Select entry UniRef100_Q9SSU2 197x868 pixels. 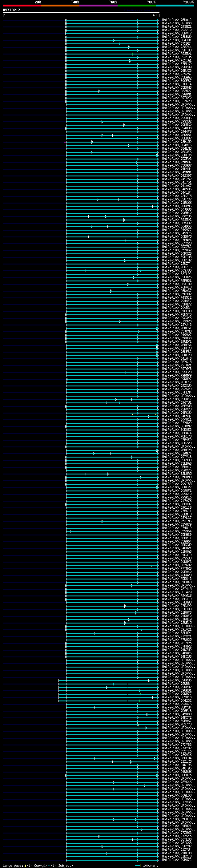177,121
